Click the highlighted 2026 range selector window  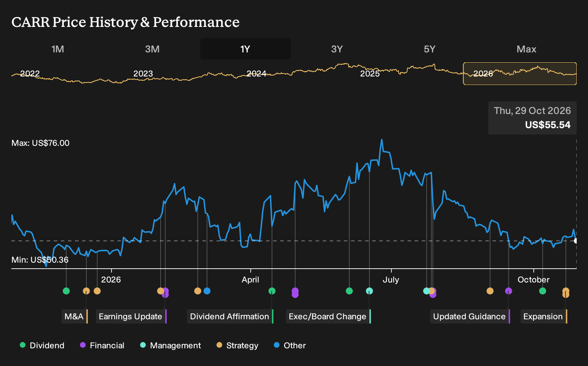pos(520,74)
